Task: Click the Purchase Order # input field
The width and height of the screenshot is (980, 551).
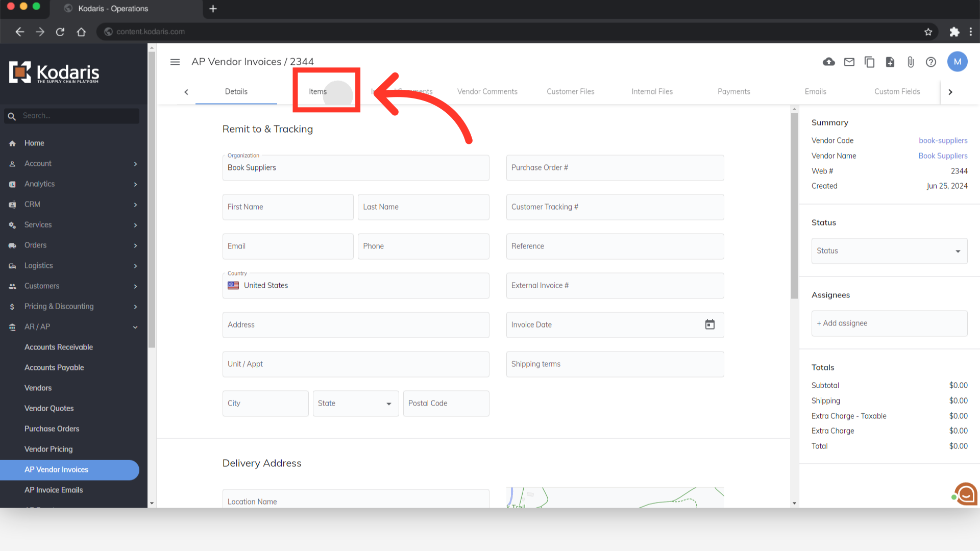Action: pos(615,168)
